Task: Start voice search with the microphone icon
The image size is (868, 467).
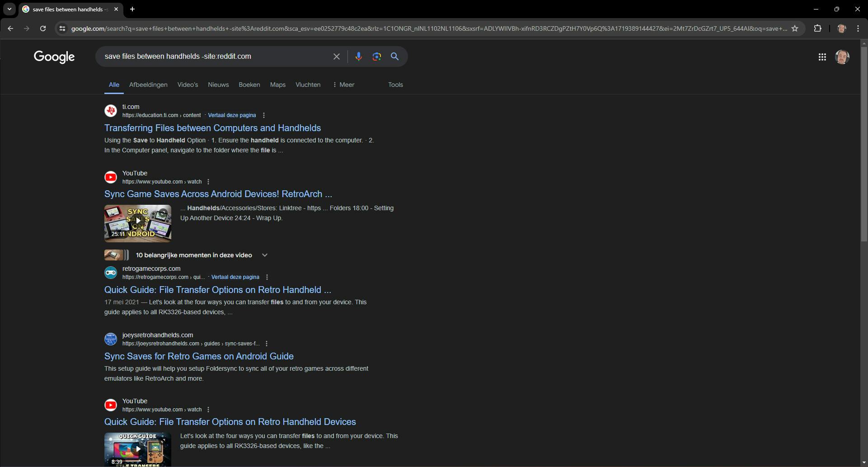Action: tap(358, 57)
